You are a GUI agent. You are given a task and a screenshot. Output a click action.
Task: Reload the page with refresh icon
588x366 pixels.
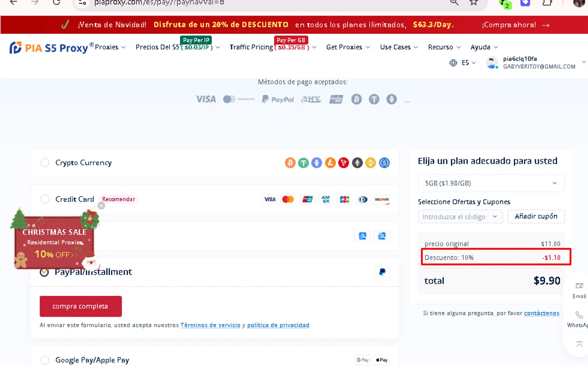56,2
